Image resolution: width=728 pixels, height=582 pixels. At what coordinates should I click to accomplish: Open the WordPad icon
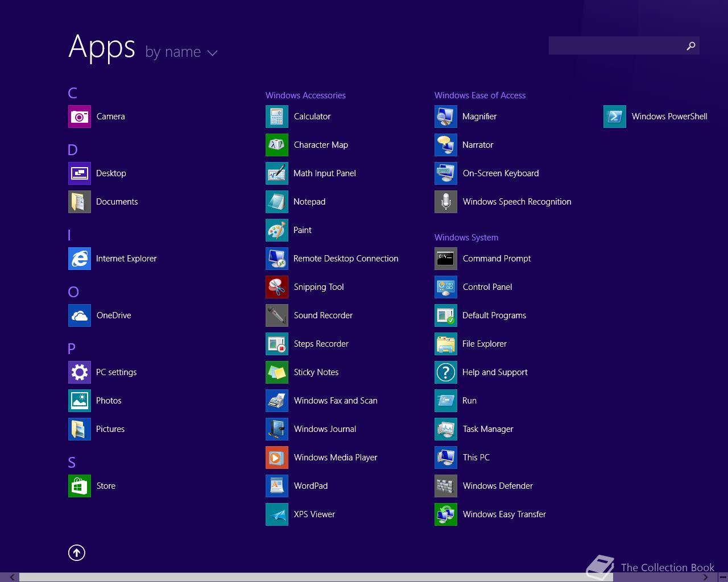tap(277, 486)
